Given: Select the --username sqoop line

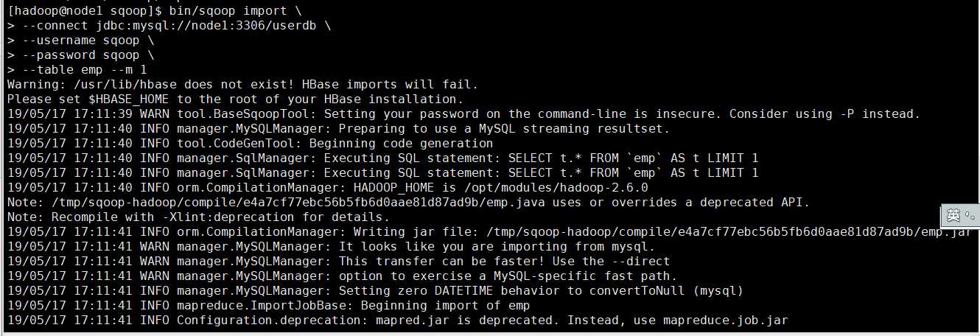Looking at the screenshot, I should click(x=81, y=41).
